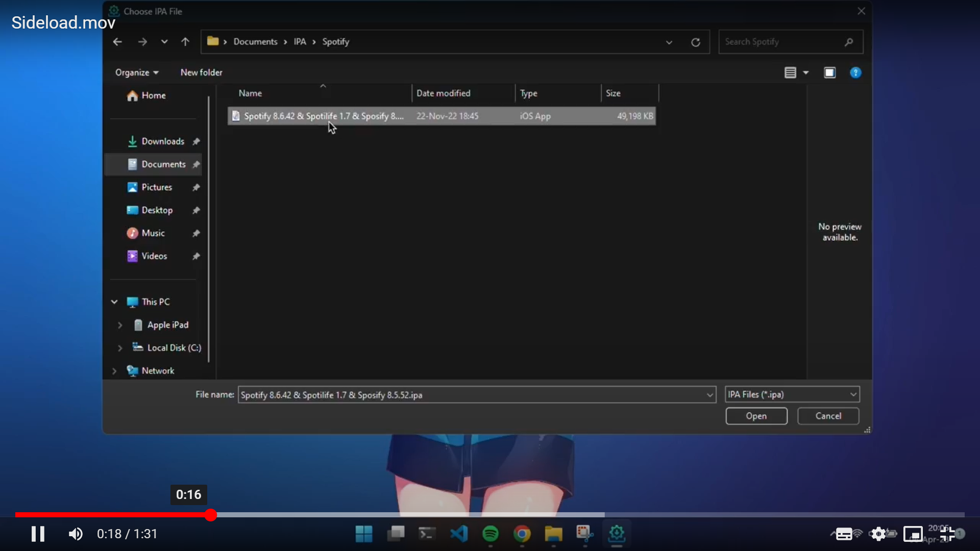Screen dimensions: 980x551
Task: Open video player settings gear
Action: coord(878,534)
